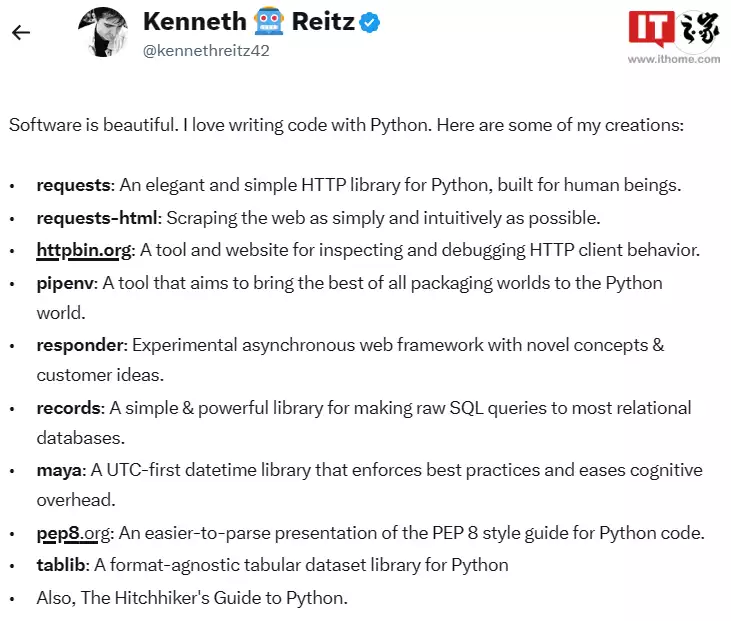Click the bold records name
The width and height of the screenshot is (731, 621).
click(69, 408)
